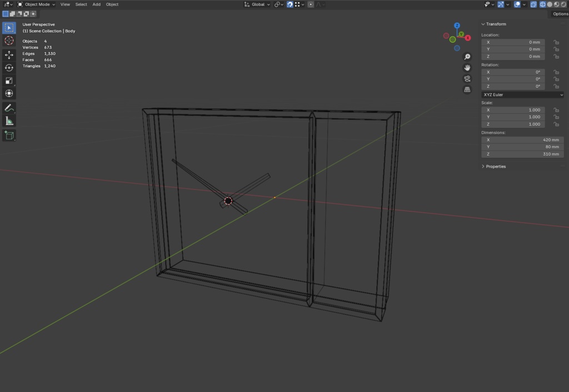Set selection mode to new selection
The height and width of the screenshot is (392, 569).
(x=6, y=14)
